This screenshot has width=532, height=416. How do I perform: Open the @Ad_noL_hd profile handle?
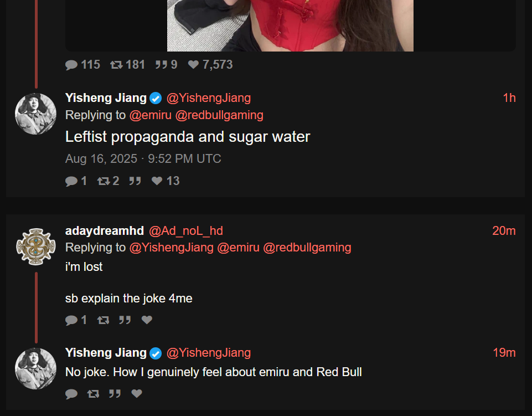coord(185,230)
